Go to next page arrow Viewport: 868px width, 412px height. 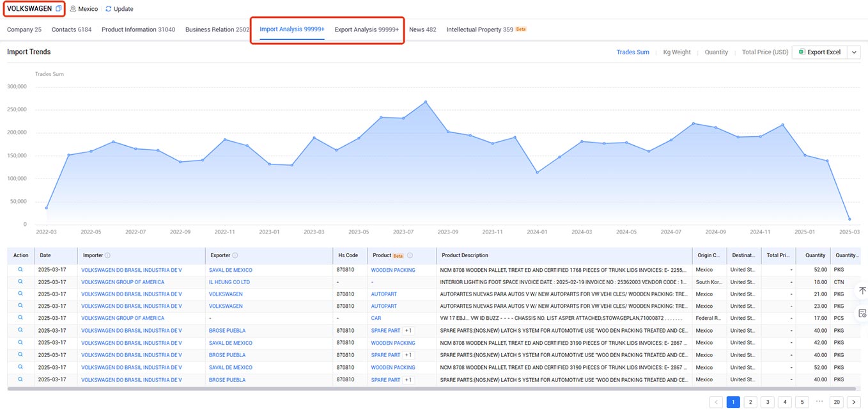[x=854, y=402]
